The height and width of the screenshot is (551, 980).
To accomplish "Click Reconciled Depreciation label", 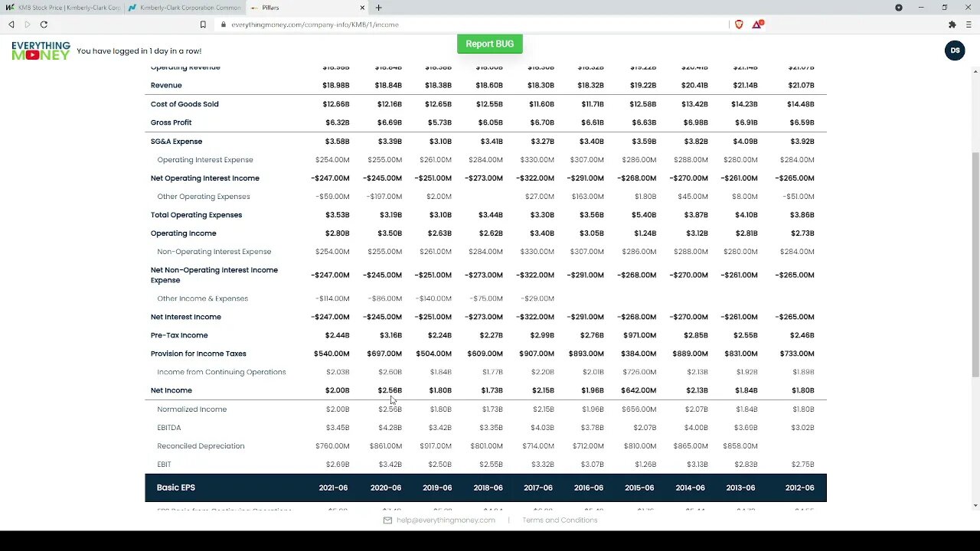I will pos(201,446).
